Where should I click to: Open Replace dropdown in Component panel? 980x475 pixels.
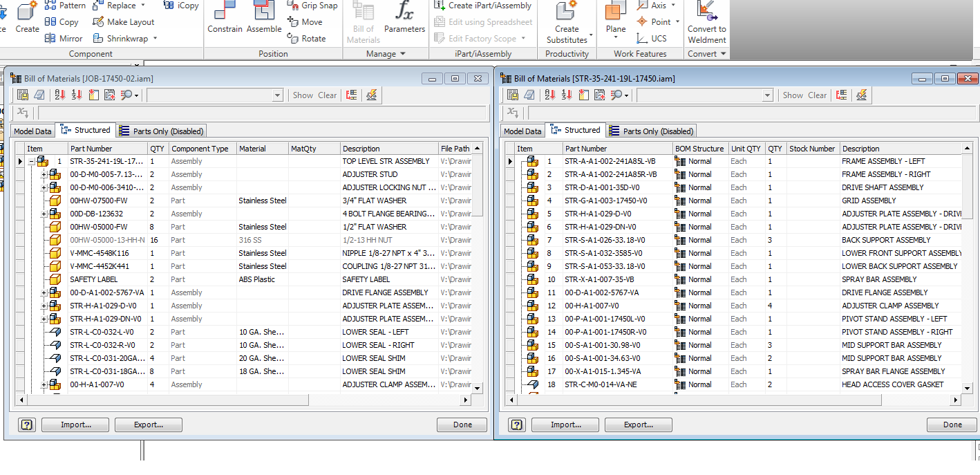pyautogui.click(x=142, y=5)
